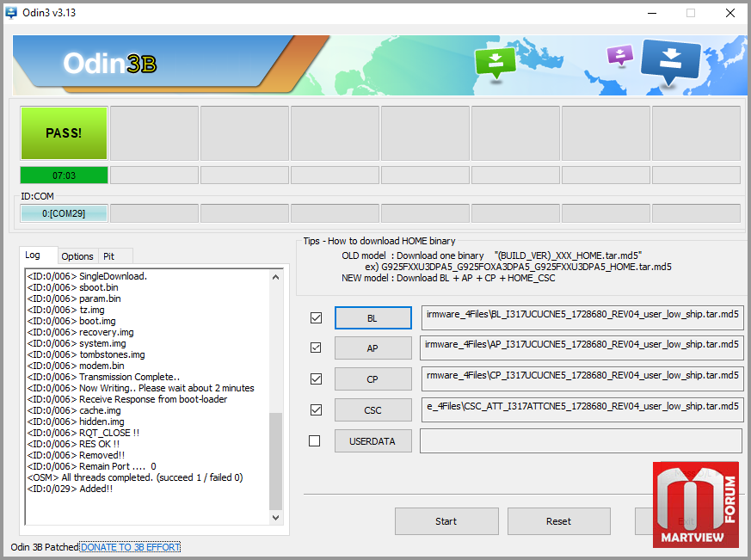The image size is (751, 560).
Task: Minimize the Odin3 window
Action: pyautogui.click(x=652, y=13)
